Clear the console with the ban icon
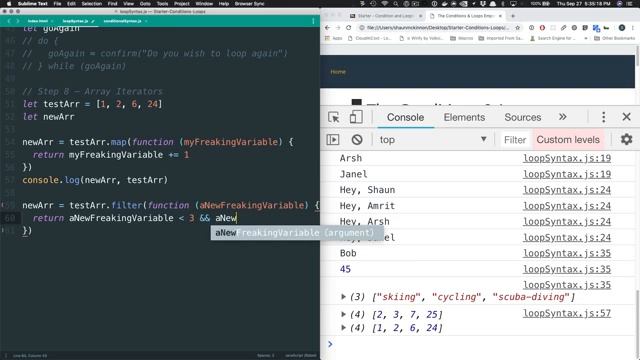The image size is (640, 360). tap(357, 140)
